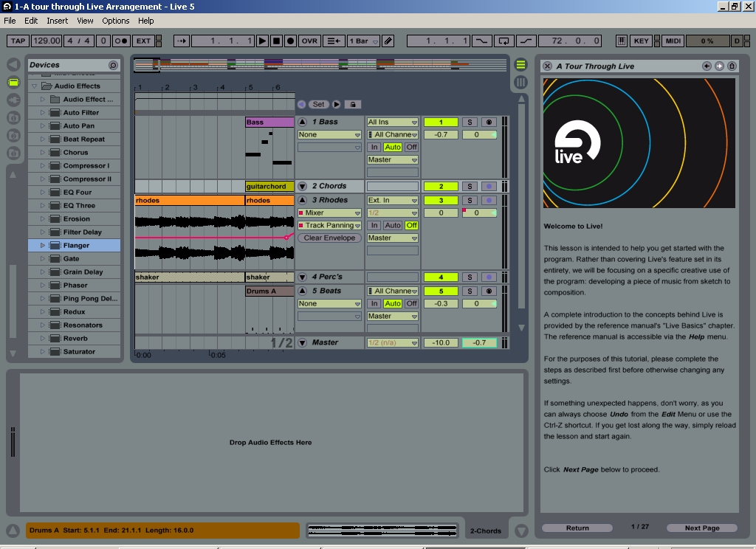This screenshot has height=549, width=756.
Task: Collapse the browser with the arrow button
Action: pyautogui.click(x=13, y=65)
